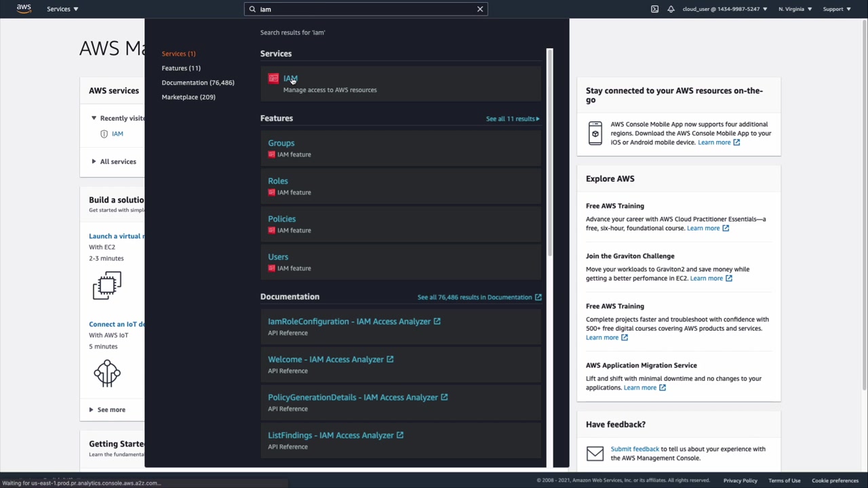This screenshot has width=868, height=488.
Task: Filter results by Services (1)
Action: [x=178, y=54]
